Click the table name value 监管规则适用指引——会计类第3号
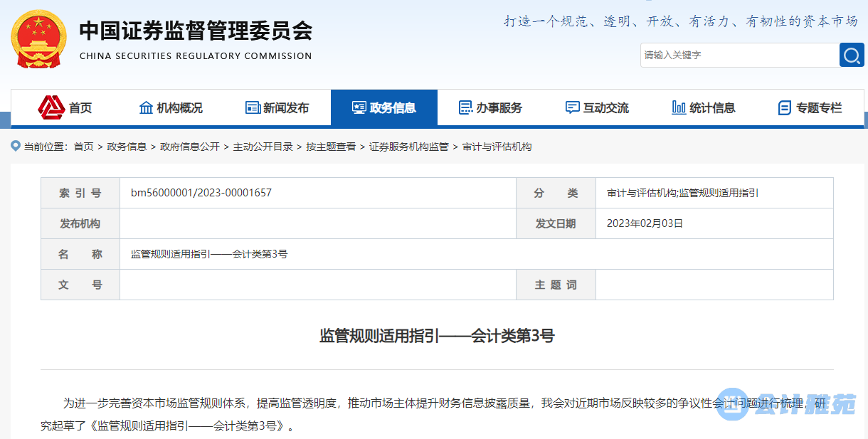 coord(209,254)
